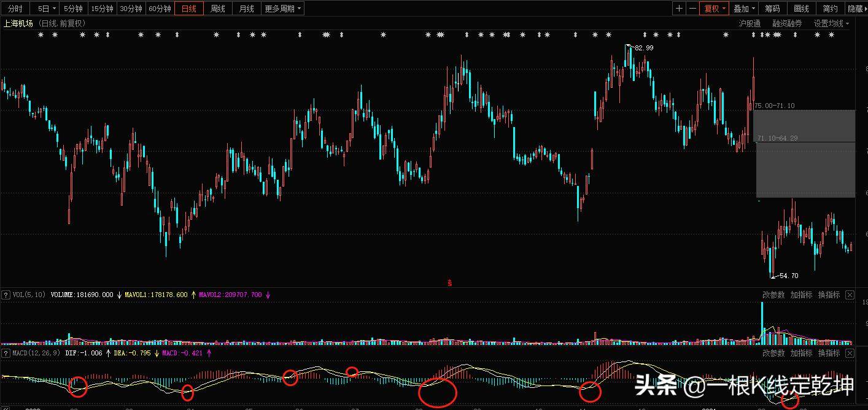Switch to 简约 simple mode
The height and width of the screenshot is (410, 868).
[x=830, y=9]
